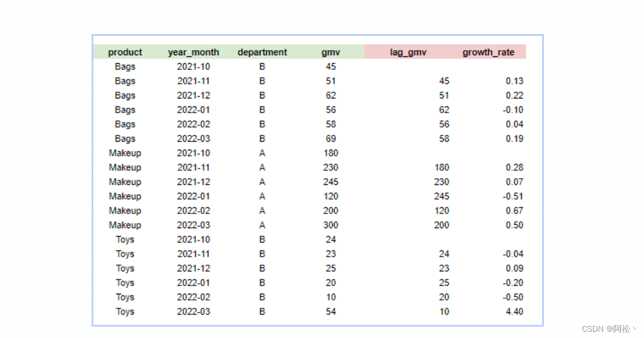
Task: Select growth_rate value -0.10
Action: click(x=513, y=110)
